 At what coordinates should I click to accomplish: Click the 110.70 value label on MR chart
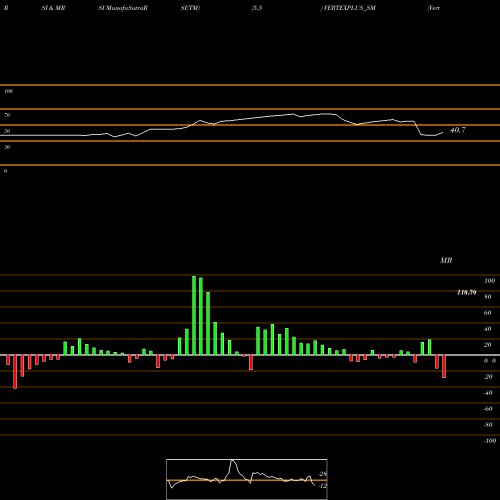(467, 293)
